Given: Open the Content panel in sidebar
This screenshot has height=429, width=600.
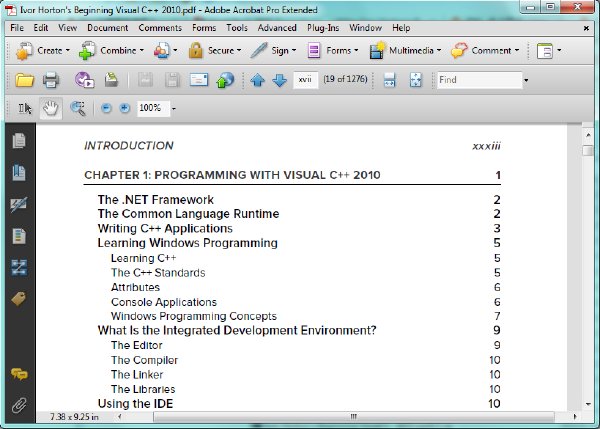Looking at the screenshot, I should pos(19,236).
